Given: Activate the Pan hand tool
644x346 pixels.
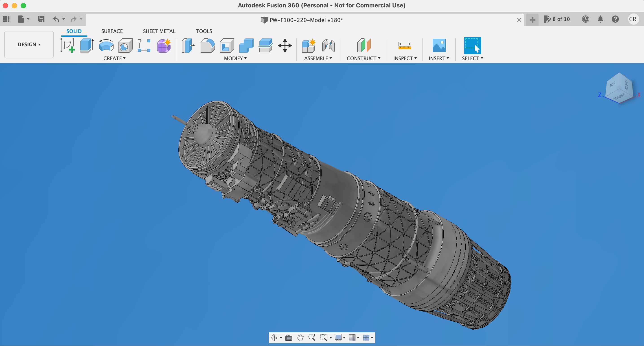Looking at the screenshot, I should [x=300, y=337].
